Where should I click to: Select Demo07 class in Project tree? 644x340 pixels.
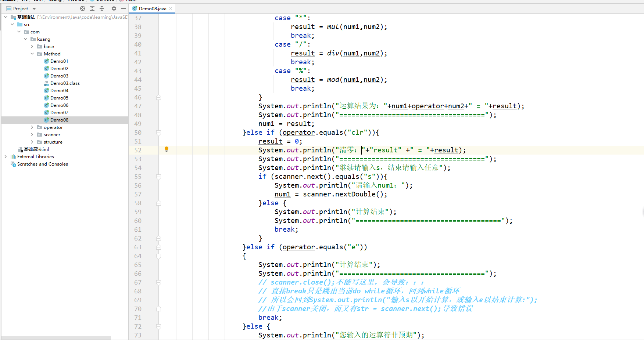coord(59,113)
